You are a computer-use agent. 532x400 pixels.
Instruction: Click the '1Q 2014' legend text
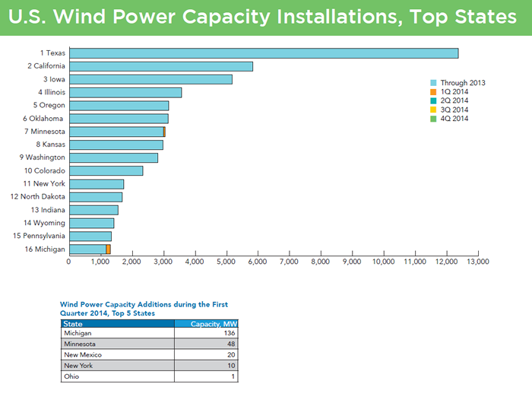pyautogui.click(x=454, y=92)
